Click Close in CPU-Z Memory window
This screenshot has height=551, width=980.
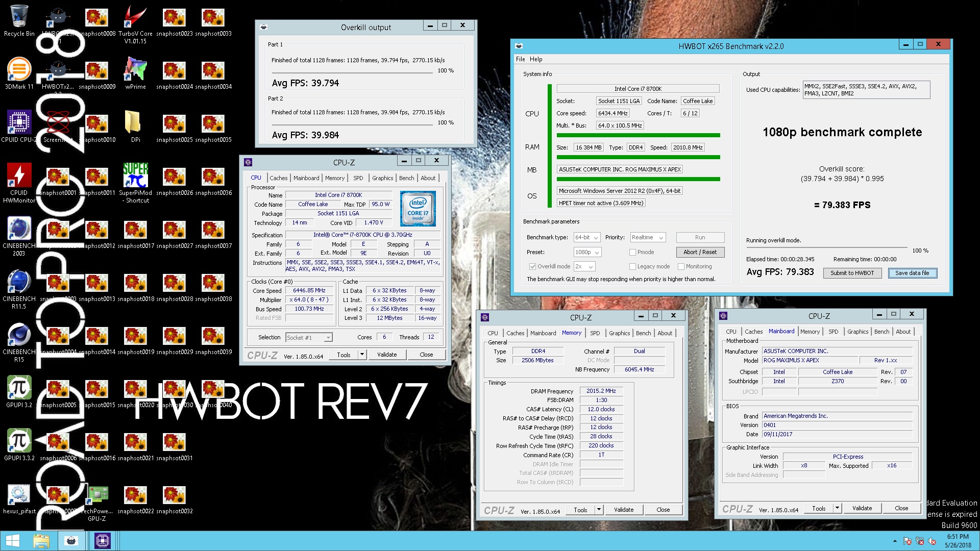click(x=663, y=510)
